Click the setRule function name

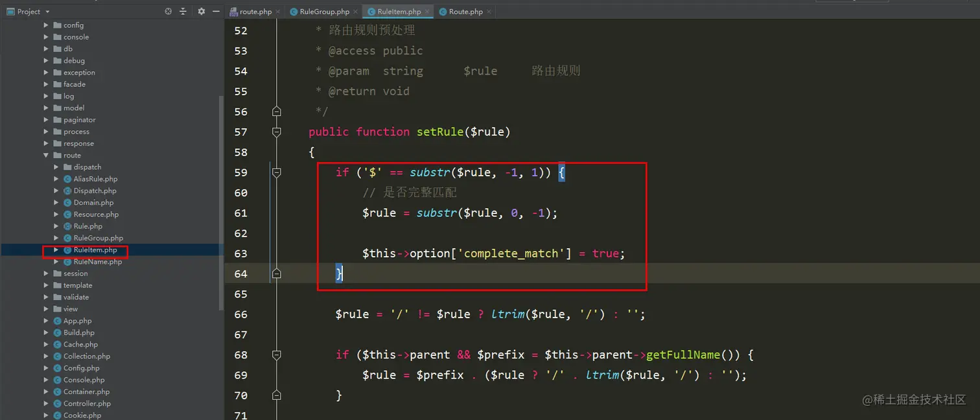(440, 132)
